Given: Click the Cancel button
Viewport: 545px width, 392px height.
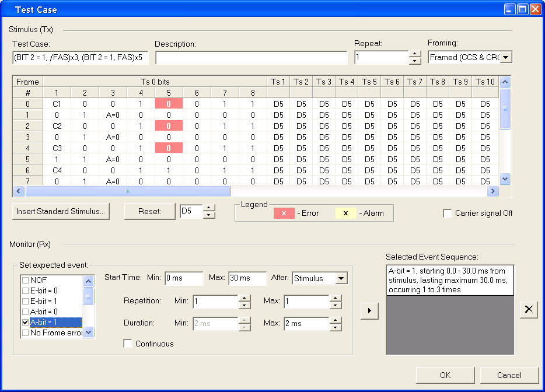Looking at the screenshot, I should [x=509, y=375].
